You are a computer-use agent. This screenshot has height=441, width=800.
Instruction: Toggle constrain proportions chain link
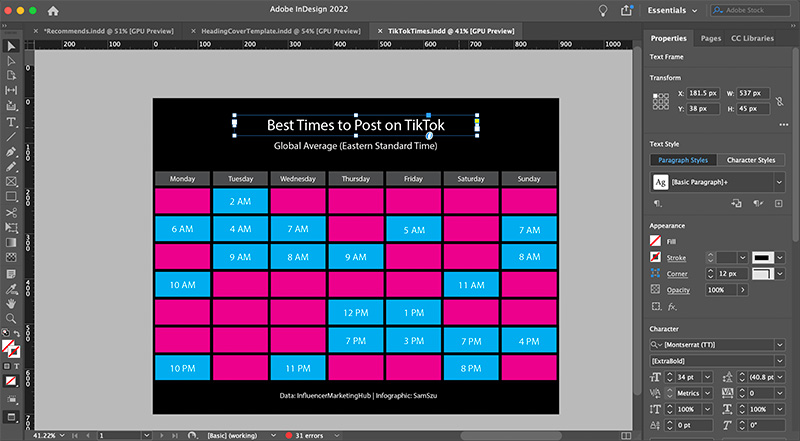pyautogui.click(x=780, y=102)
